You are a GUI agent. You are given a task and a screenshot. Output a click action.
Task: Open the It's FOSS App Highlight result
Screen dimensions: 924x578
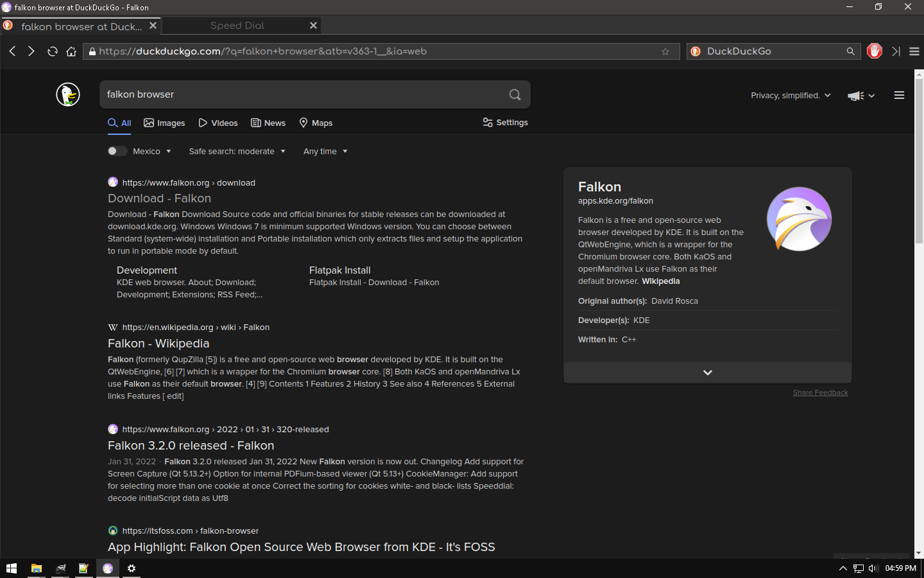pos(302,547)
